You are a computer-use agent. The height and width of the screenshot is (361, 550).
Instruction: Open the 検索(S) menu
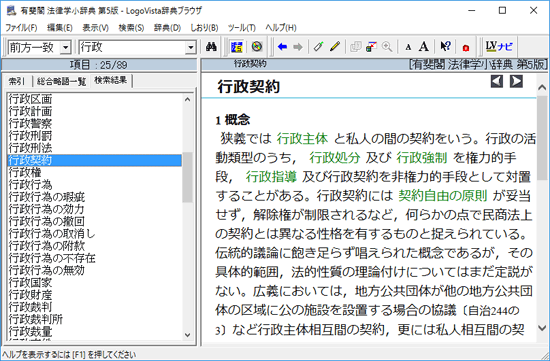131,28
